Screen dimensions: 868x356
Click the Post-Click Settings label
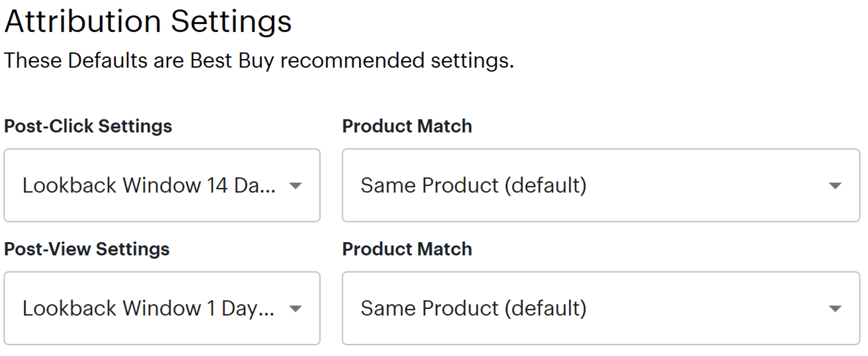tap(88, 126)
